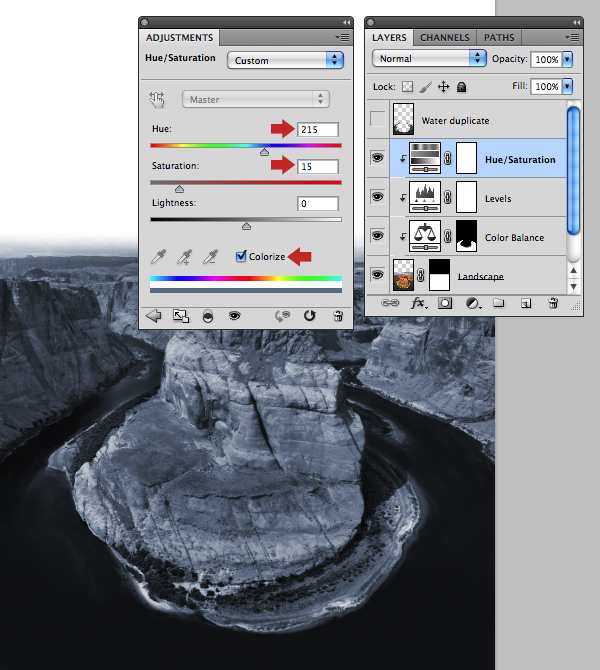Hide the Color Balance layer

click(377, 235)
